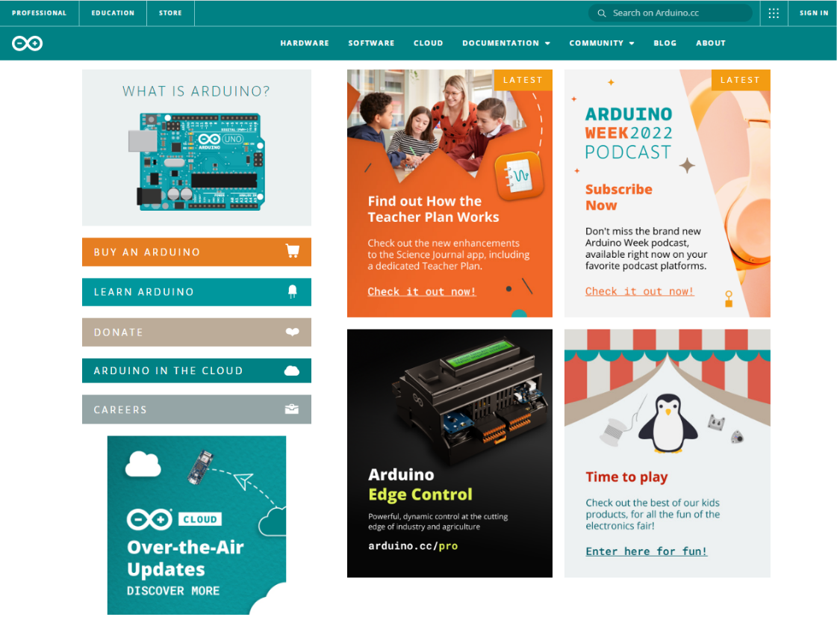840x620 pixels.
Task: Follow Teacher Plan 'Check it out now!' link
Action: 422,291
